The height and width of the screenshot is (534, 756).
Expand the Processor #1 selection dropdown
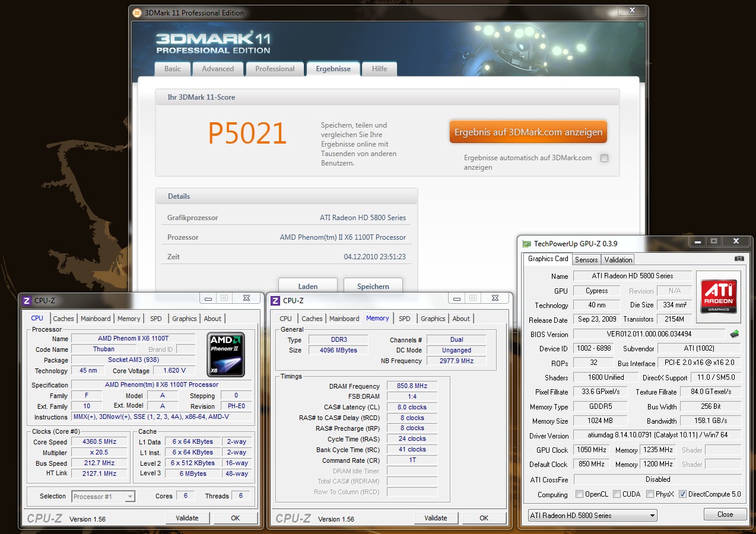point(103,497)
